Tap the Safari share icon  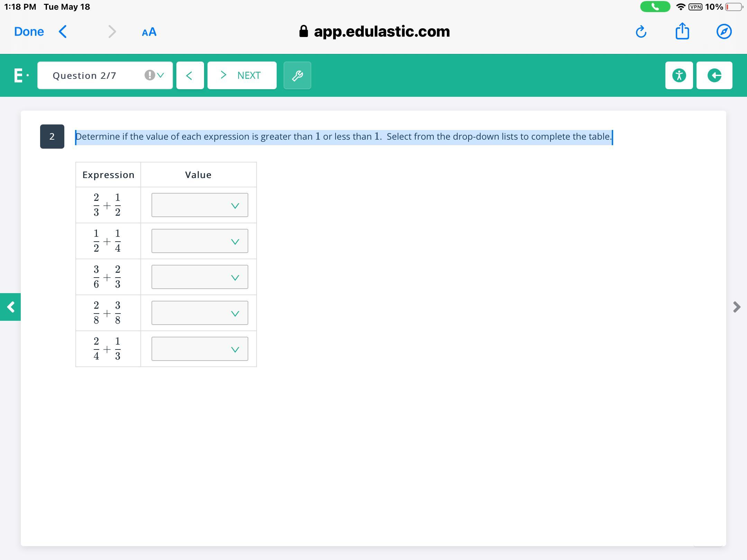(x=682, y=31)
